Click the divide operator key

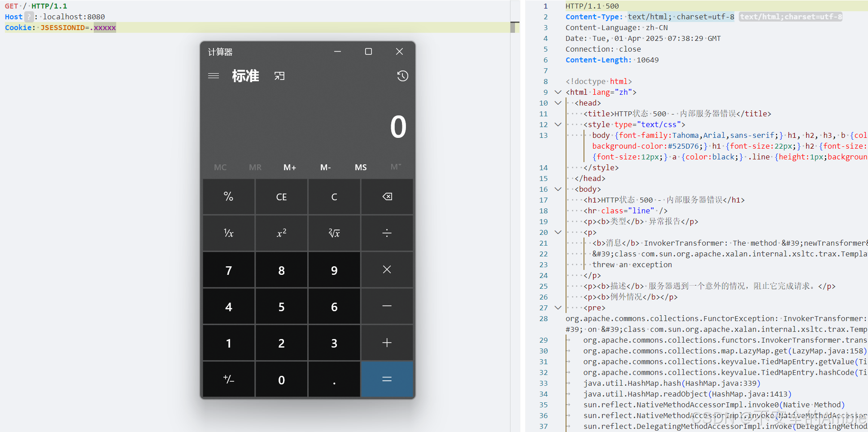(387, 233)
